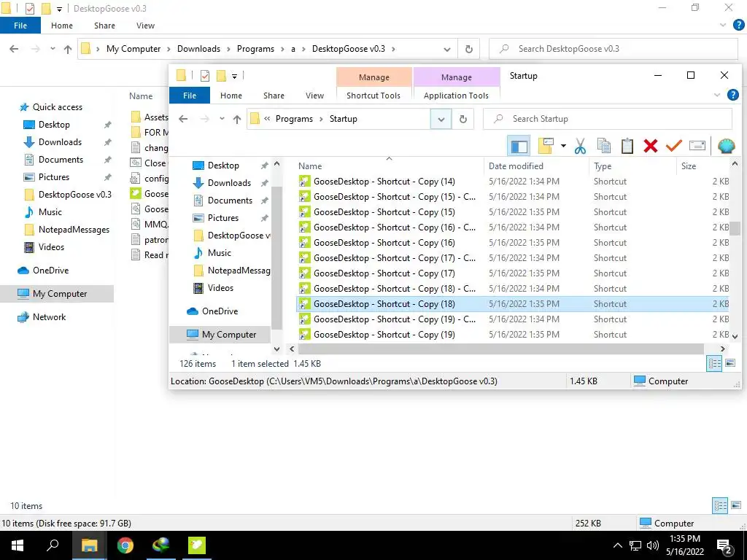747x560 pixels.
Task: Open Windows Start menu
Action: [18, 545]
